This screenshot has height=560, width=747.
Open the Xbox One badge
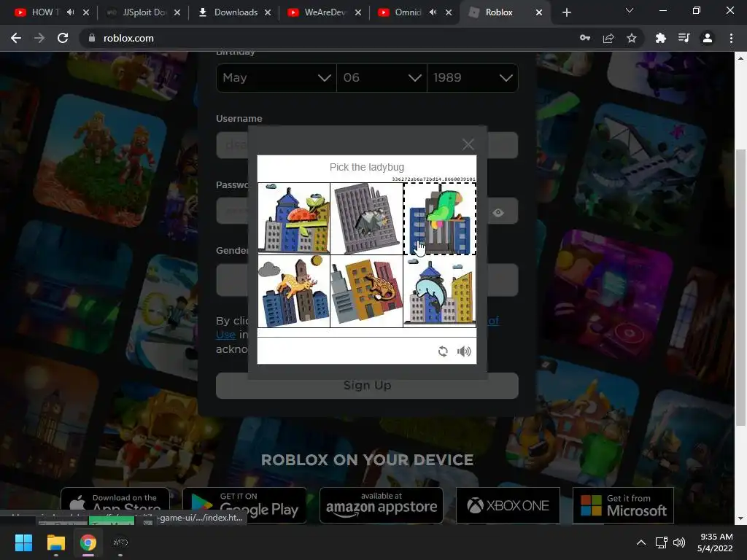click(x=508, y=505)
